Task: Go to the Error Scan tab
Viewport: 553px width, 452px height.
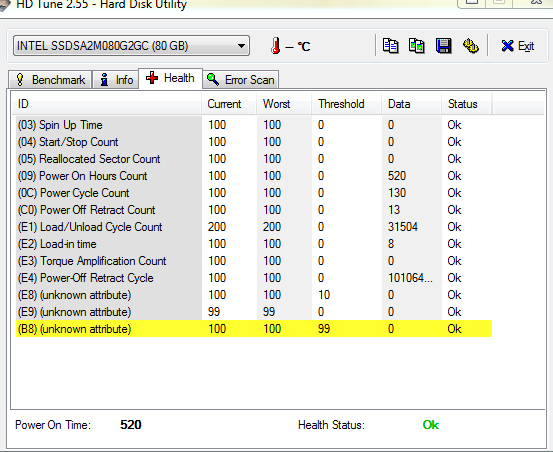Action: [241, 80]
